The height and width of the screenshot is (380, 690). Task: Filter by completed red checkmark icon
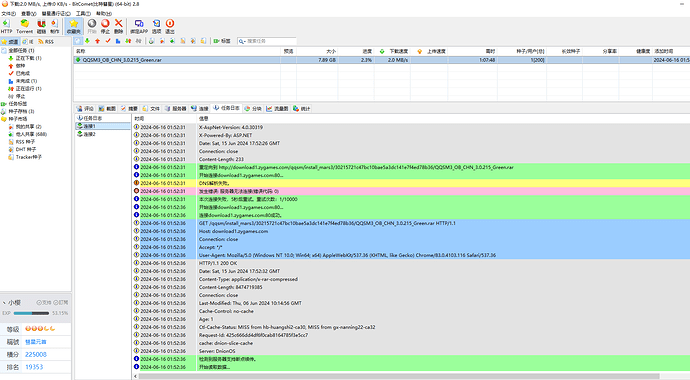(x=108, y=41)
